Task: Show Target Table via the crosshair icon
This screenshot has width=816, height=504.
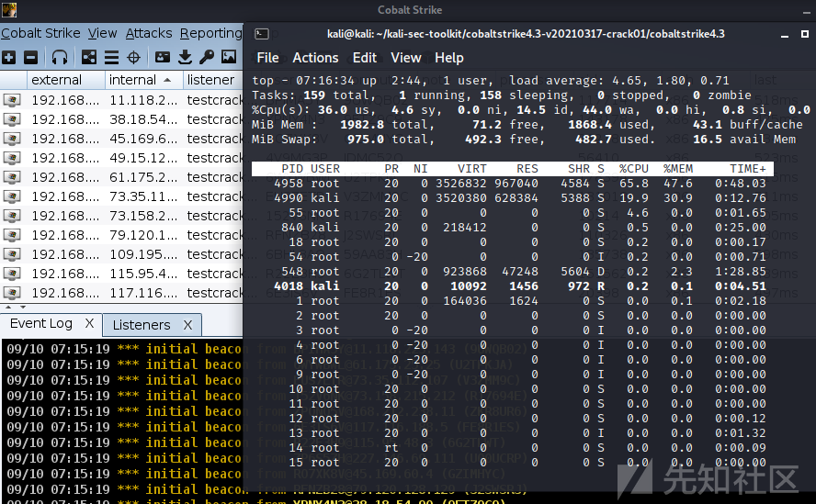Action: [134, 57]
